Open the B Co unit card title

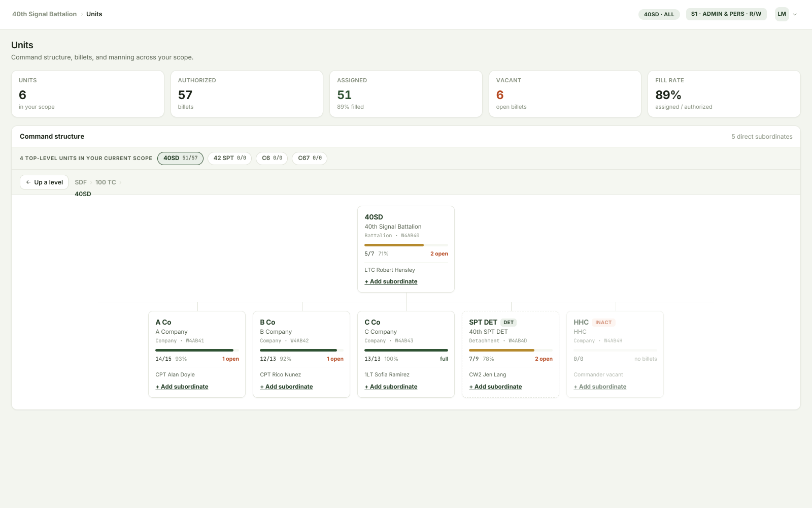coord(267,322)
